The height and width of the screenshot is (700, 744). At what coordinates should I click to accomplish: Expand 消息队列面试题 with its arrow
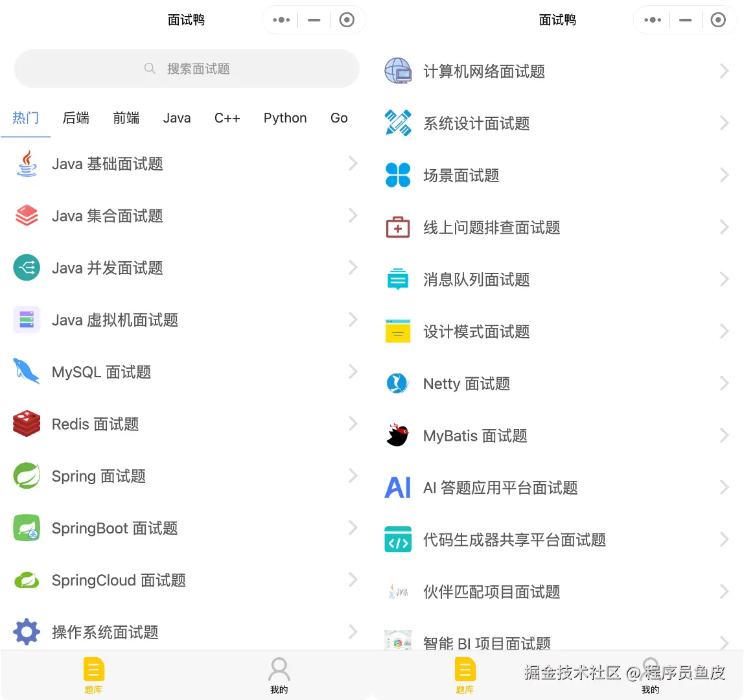pyautogui.click(x=725, y=279)
